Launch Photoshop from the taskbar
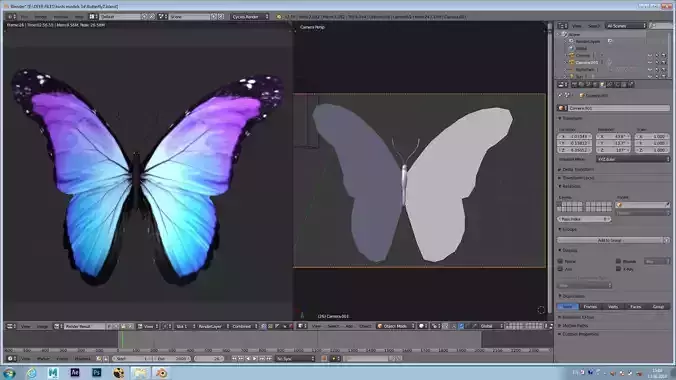This screenshot has width=676, height=380. [x=97, y=372]
